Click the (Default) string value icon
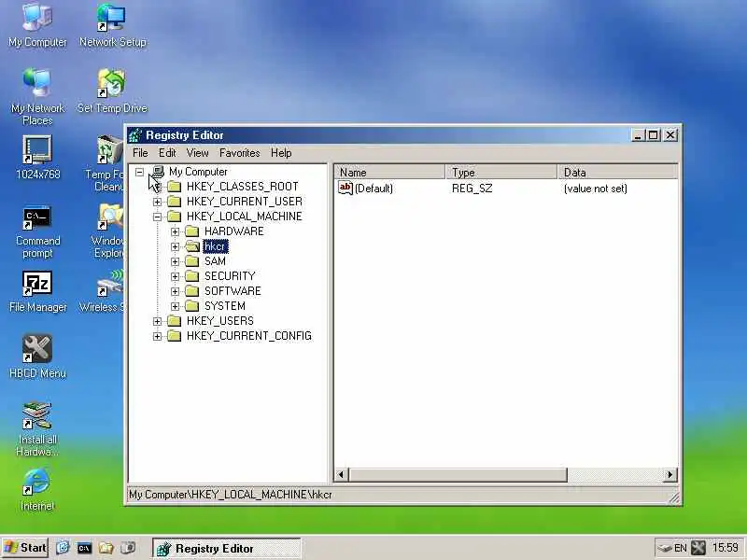Screen dimensions: 747x560 [x=345, y=189]
